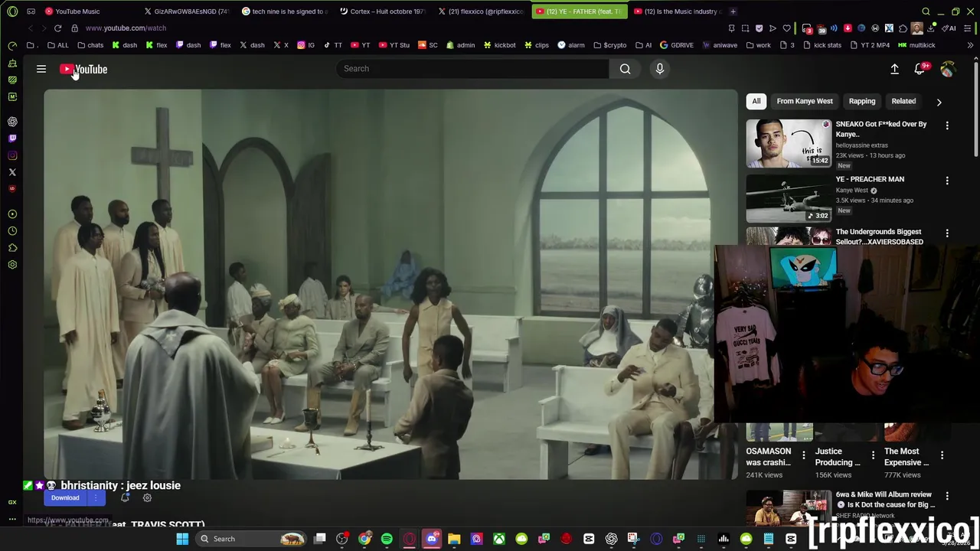Image resolution: width=980 pixels, height=551 pixels.
Task: Open the Kanye West channel name link
Action: [x=852, y=191]
